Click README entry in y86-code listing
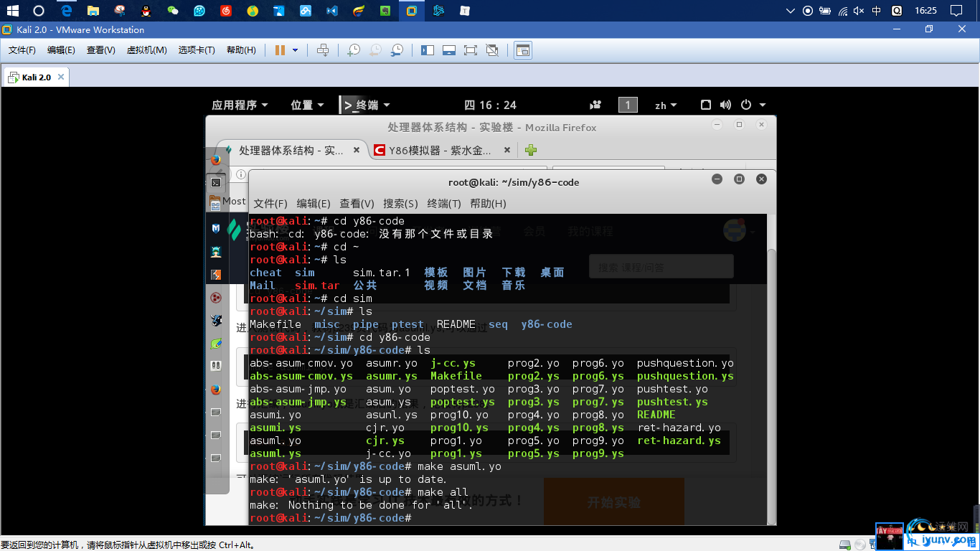 pos(656,415)
